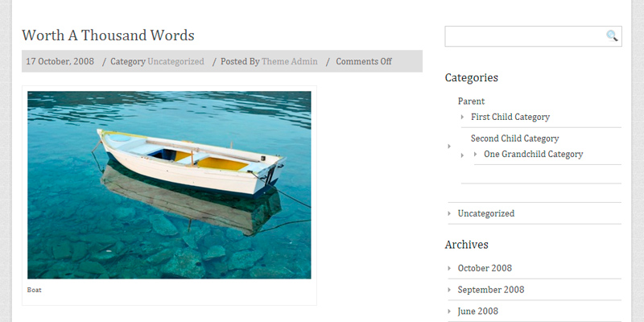
Task: Open the June 2008 archive
Action: [477, 312]
